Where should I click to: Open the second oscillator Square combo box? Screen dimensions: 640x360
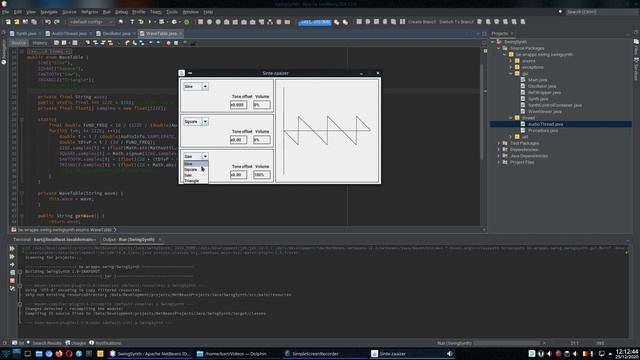[x=196, y=122]
